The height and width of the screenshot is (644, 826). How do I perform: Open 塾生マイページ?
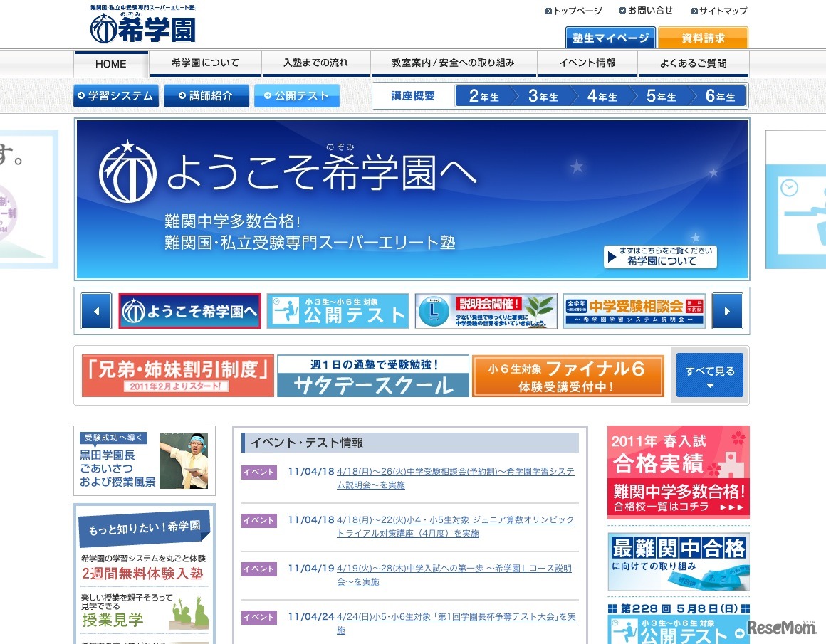[x=610, y=38]
